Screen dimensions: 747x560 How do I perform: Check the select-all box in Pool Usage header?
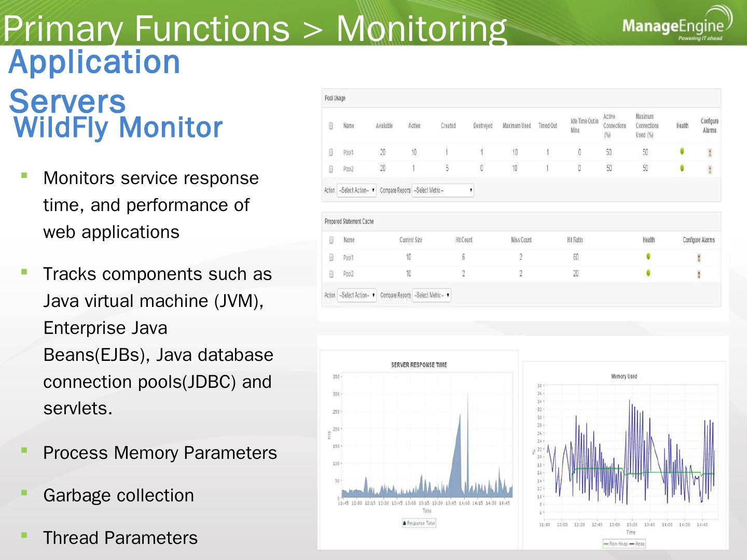pos(331,125)
